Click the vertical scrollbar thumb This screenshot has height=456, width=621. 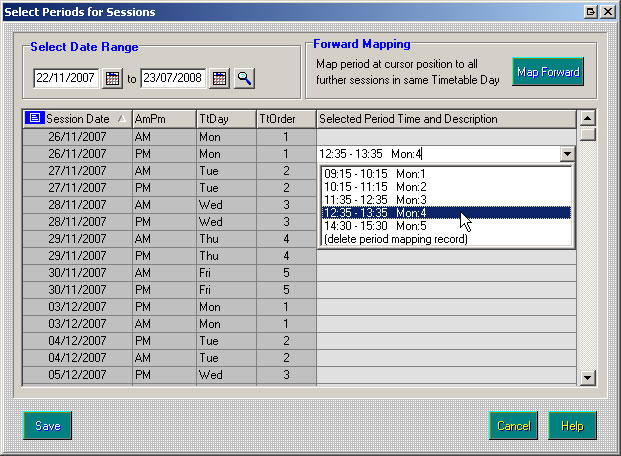point(588,135)
